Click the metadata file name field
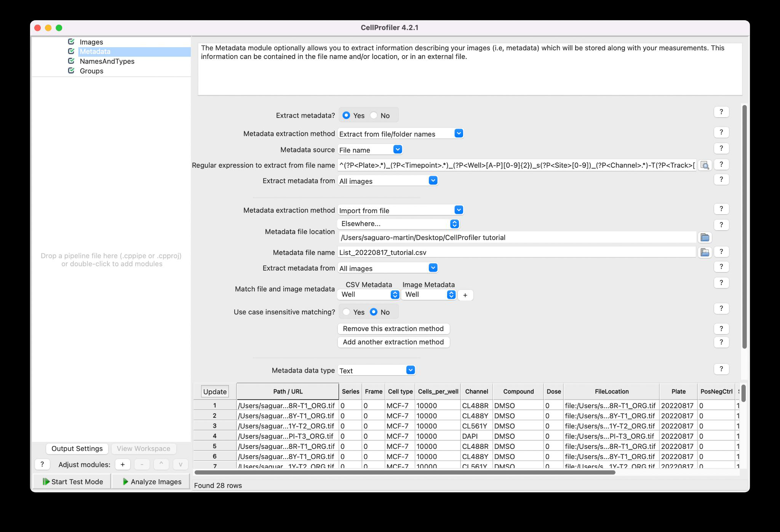 (517, 252)
